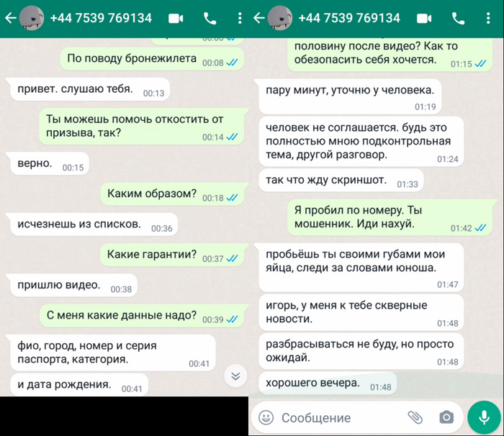Start voice call in right chat
504x436 pixels.
pyautogui.click(x=459, y=19)
